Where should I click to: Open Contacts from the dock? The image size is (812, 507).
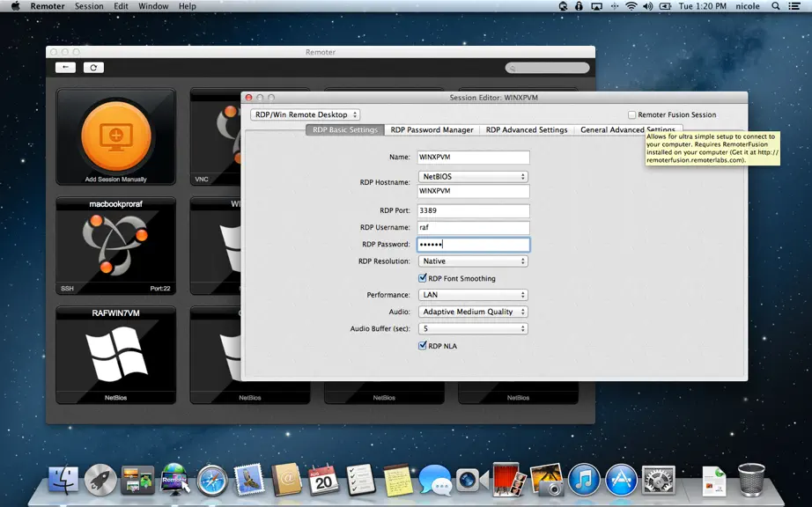point(286,479)
